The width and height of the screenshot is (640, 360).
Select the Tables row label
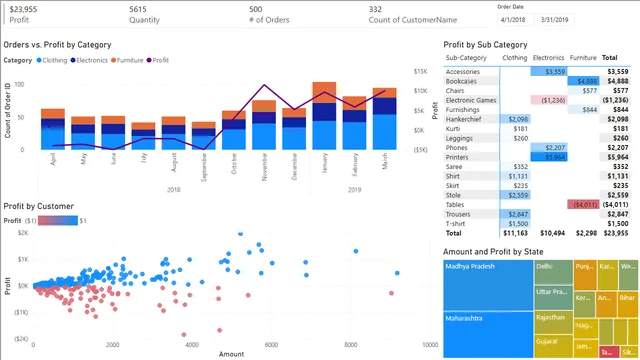[455, 205]
